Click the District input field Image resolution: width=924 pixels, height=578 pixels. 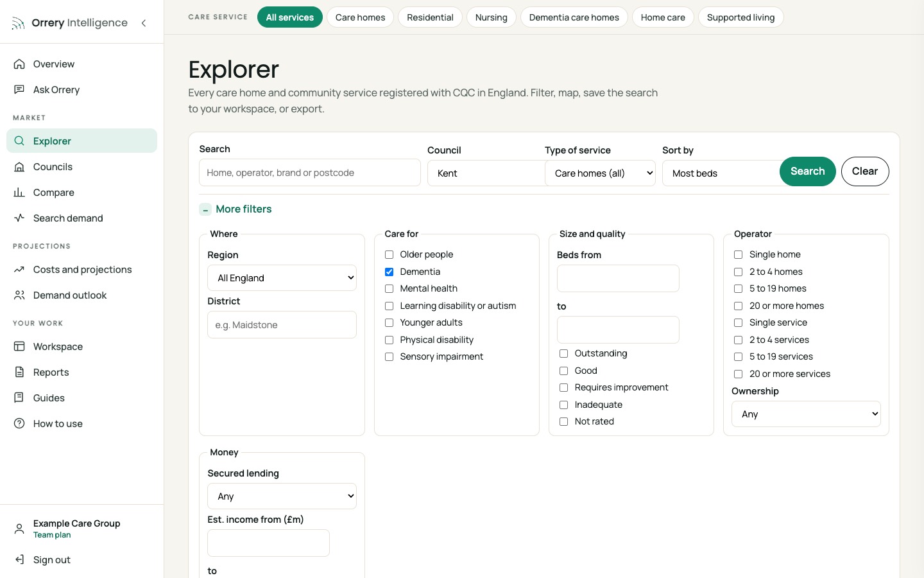pos(282,325)
